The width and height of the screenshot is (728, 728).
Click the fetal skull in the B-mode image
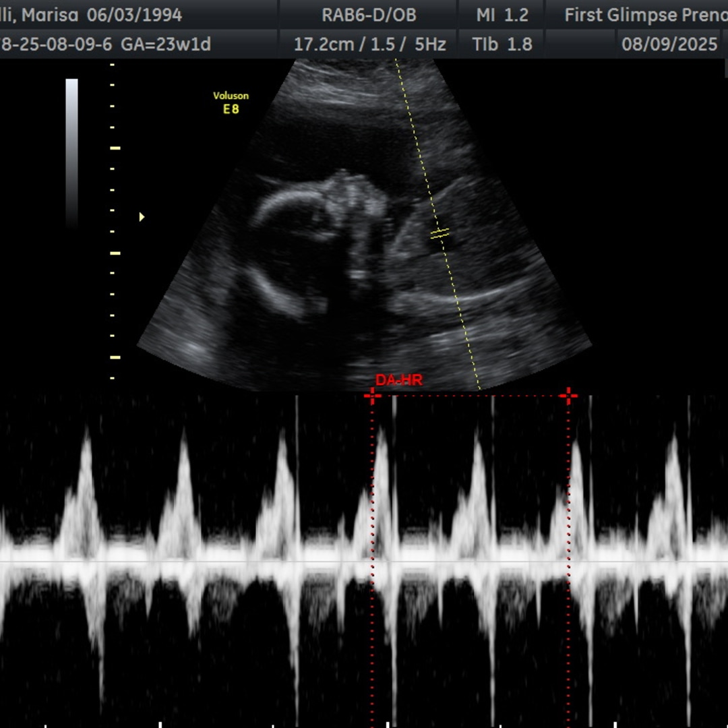point(283,202)
